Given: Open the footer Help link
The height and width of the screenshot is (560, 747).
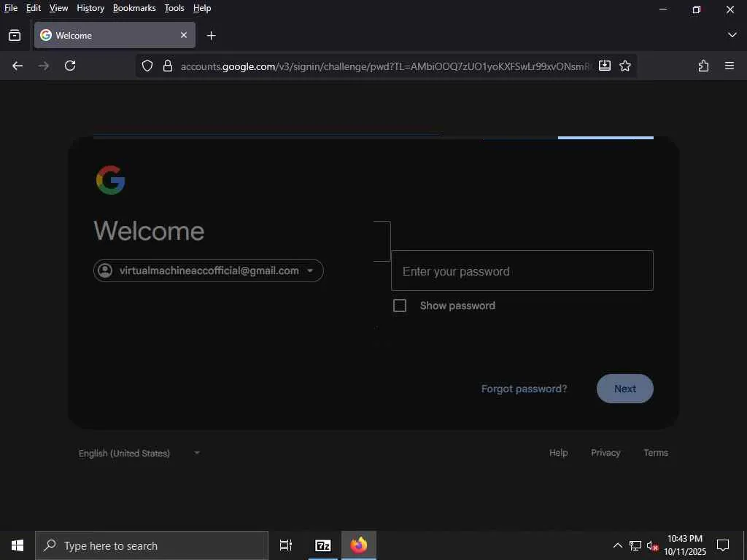Looking at the screenshot, I should (558, 452).
